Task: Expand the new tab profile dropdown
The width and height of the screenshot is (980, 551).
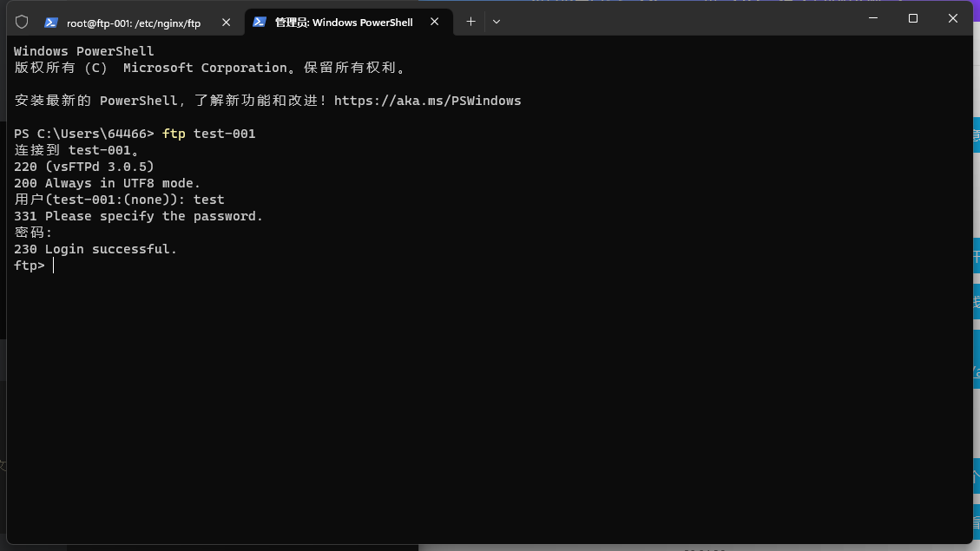Action: (x=497, y=22)
